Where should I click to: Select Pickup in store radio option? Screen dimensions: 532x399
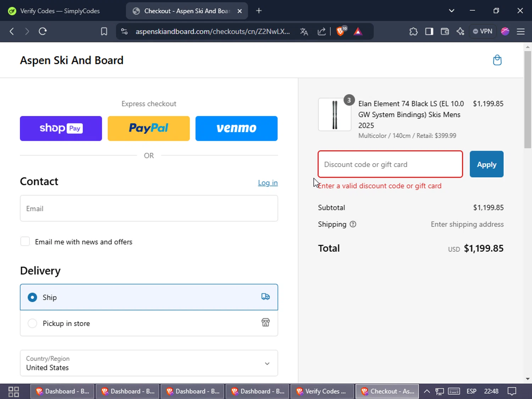32,323
